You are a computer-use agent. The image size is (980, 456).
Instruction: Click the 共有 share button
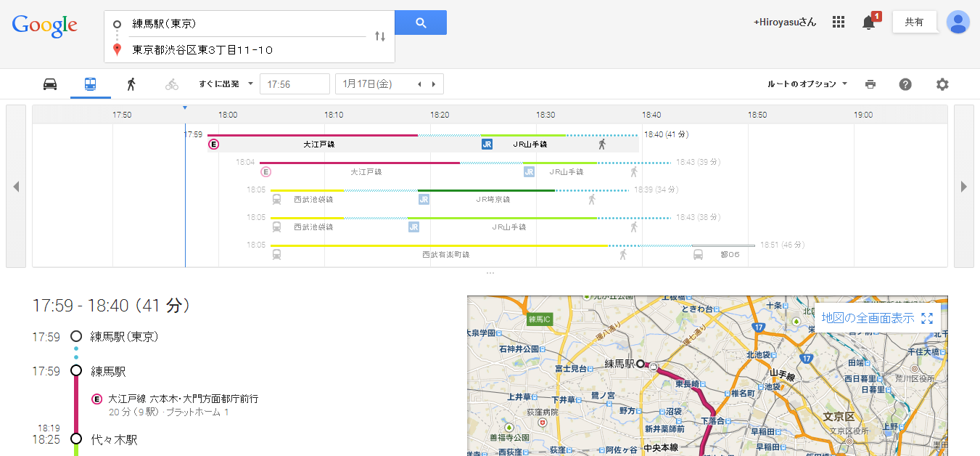click(x=914, y=23)
